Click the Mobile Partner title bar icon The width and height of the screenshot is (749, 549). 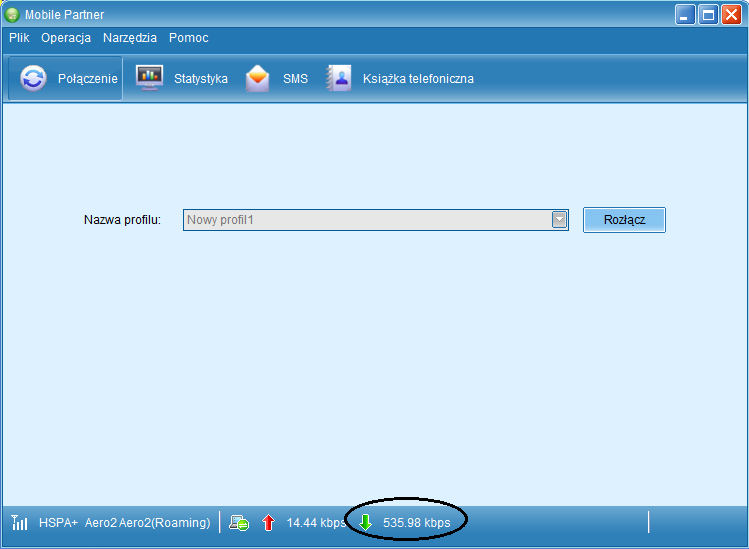12,14
